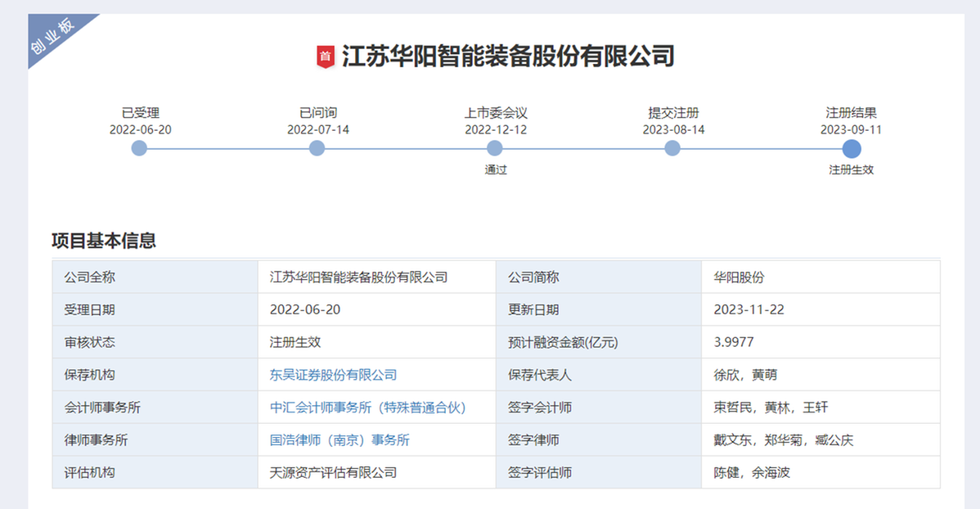Click the 已受理 stage label

(141, 113)
